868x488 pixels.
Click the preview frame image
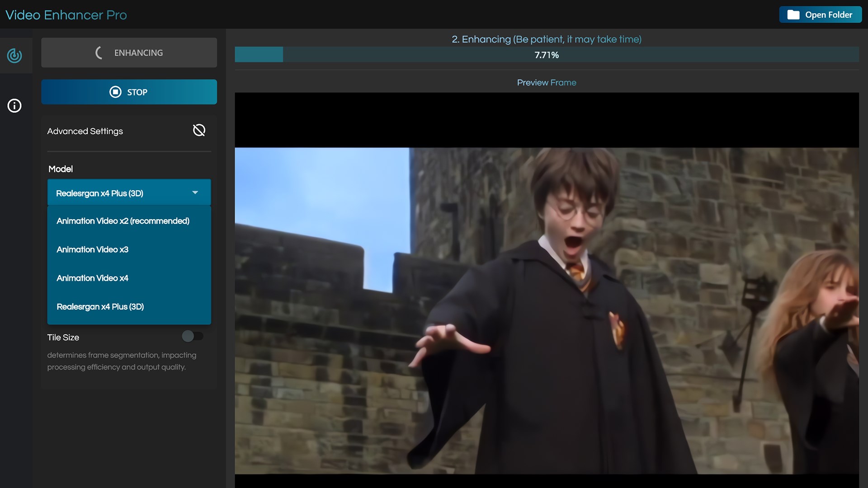coord(546,310)
